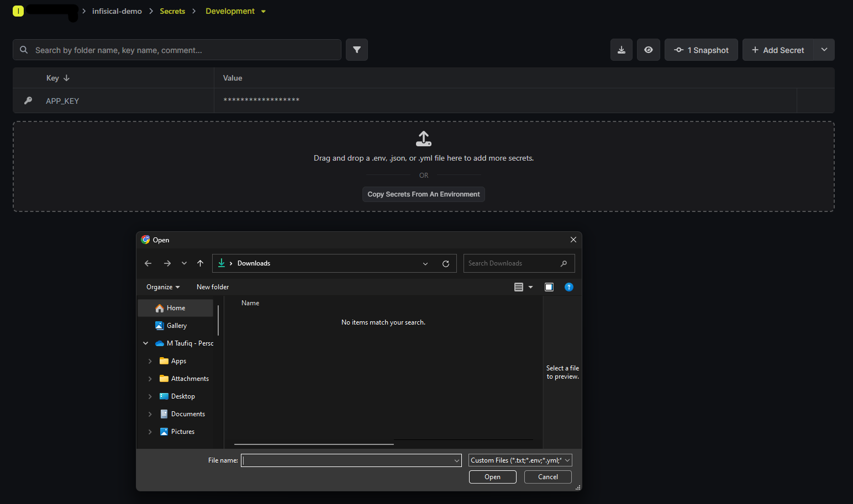The width and height of the screenshot is (853, 504).
Task: Expand the Add Secret dropdown arrow
Action: click(x=824, y=50)
